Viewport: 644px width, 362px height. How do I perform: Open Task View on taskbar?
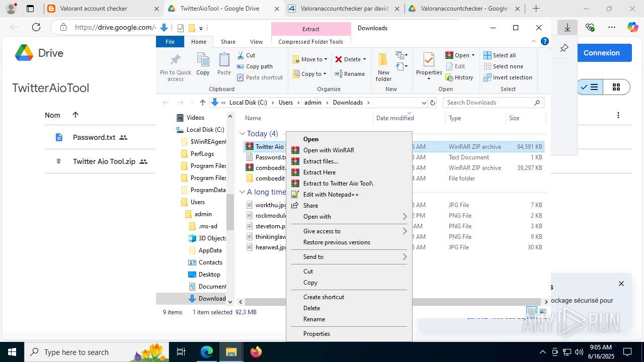(182, 352)
